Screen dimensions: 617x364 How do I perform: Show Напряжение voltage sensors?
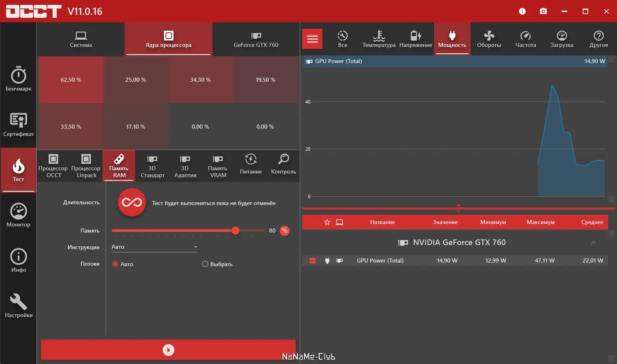pos(416,39)
